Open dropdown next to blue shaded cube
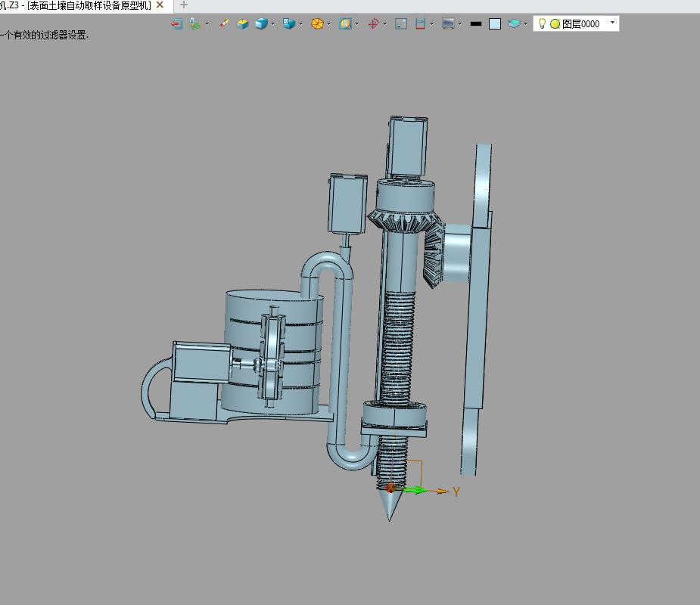Image resolution: width=700 pixels, height=605 pixels. 272,24
